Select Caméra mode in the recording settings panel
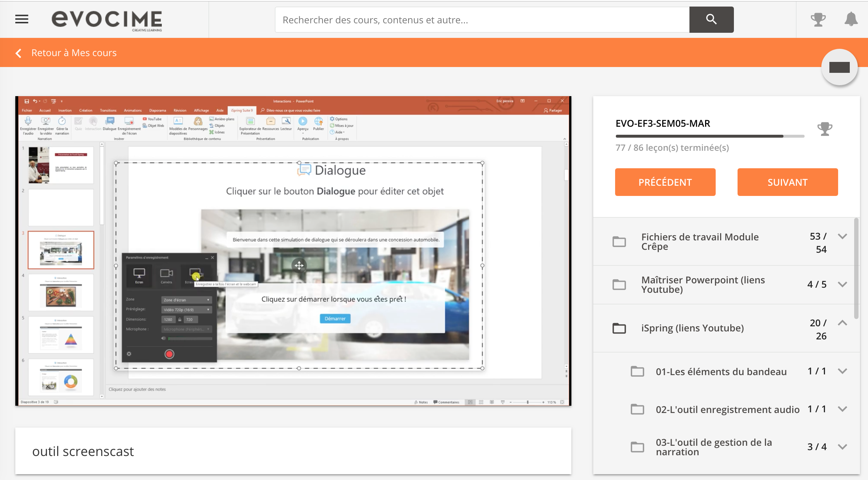 coord(167,276)
